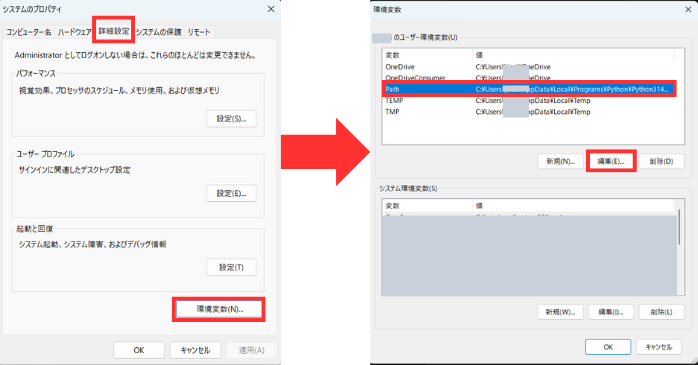Screen dimensions: 698x365
Task: Click キャンセル in システムのプロパティ
Action: 195,350
